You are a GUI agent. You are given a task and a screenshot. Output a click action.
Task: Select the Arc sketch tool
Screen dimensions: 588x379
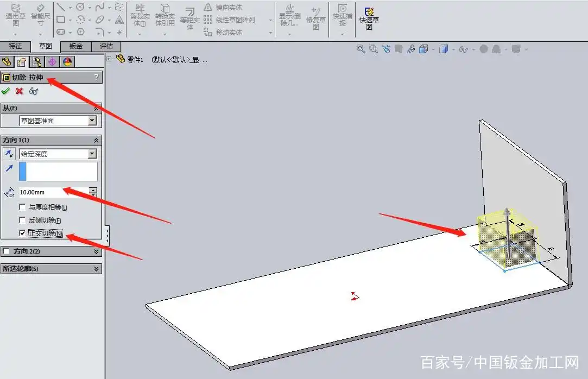point(80,20)
